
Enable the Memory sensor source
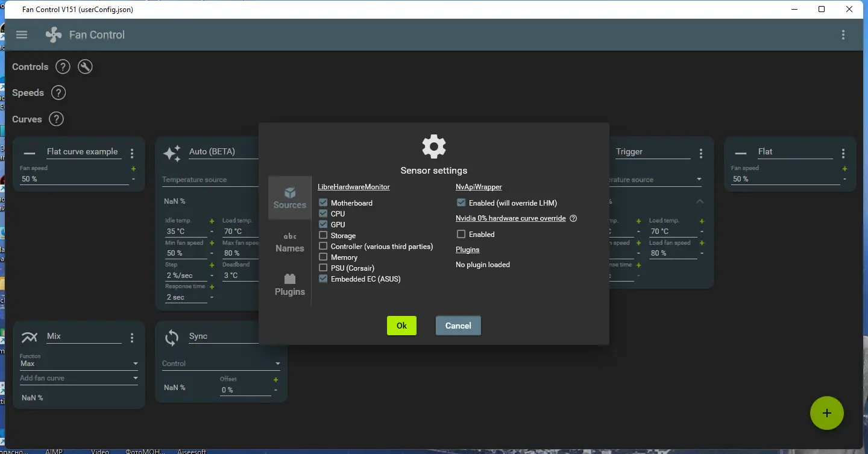tap(324, 257)
